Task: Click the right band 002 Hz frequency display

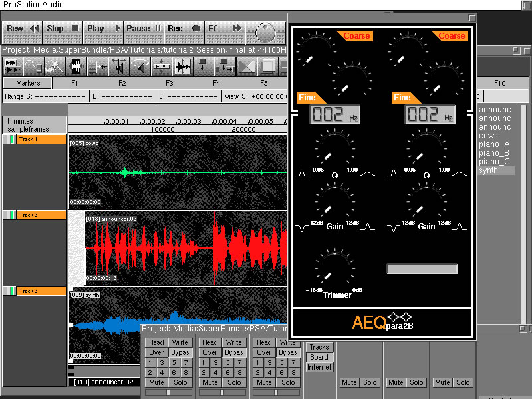Action: point(430,114)
